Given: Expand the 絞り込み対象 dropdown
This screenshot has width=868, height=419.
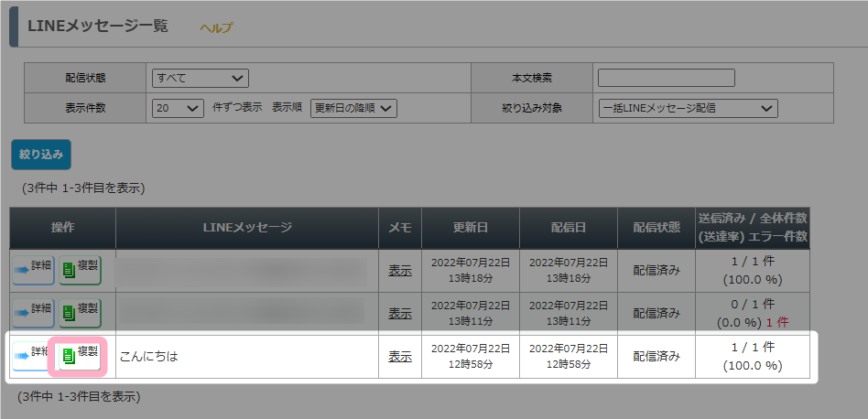Looking at the screenshot, I should (x=689, y=108).
